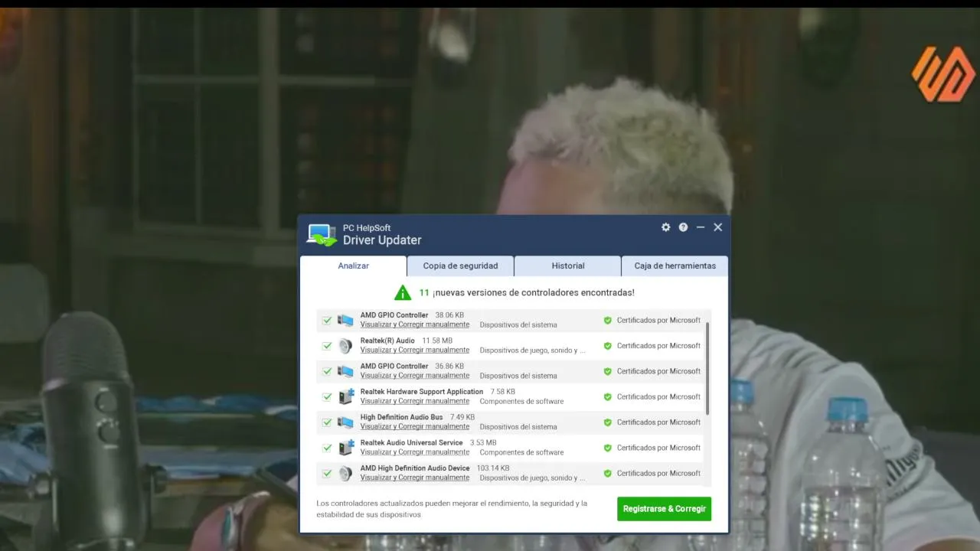Image resolution: width=980 pixels, height=551 pixels.
Task: Open the Historial tab
Action: coord(568,266)
